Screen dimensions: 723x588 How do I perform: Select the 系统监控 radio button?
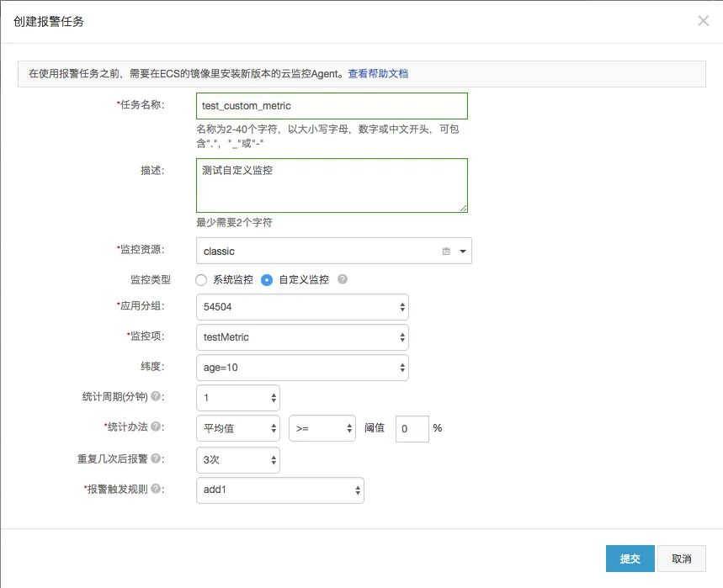pos(201,280)
